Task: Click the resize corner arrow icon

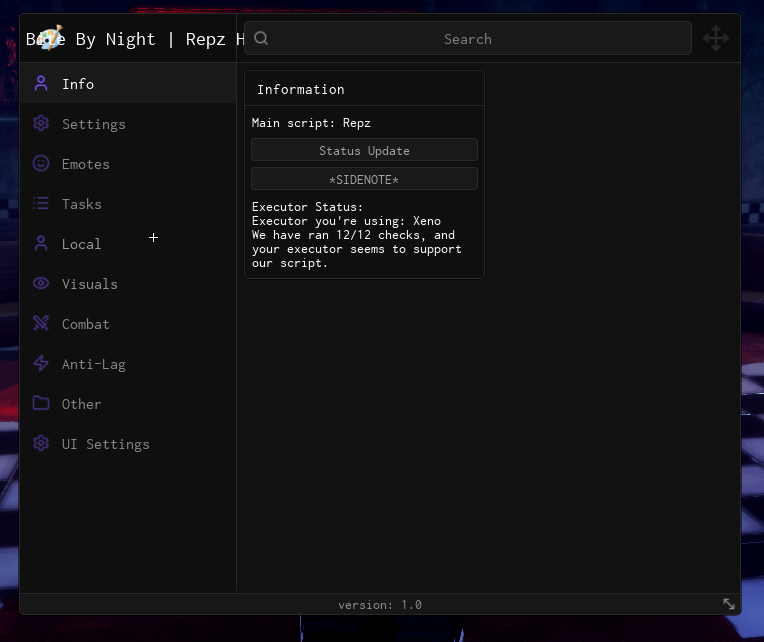Action: click(x=729, y=604)
